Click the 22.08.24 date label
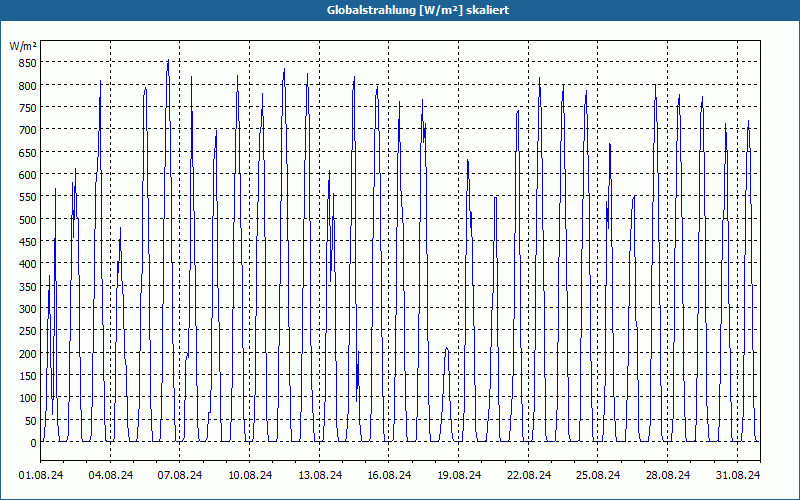 [529, 475]
